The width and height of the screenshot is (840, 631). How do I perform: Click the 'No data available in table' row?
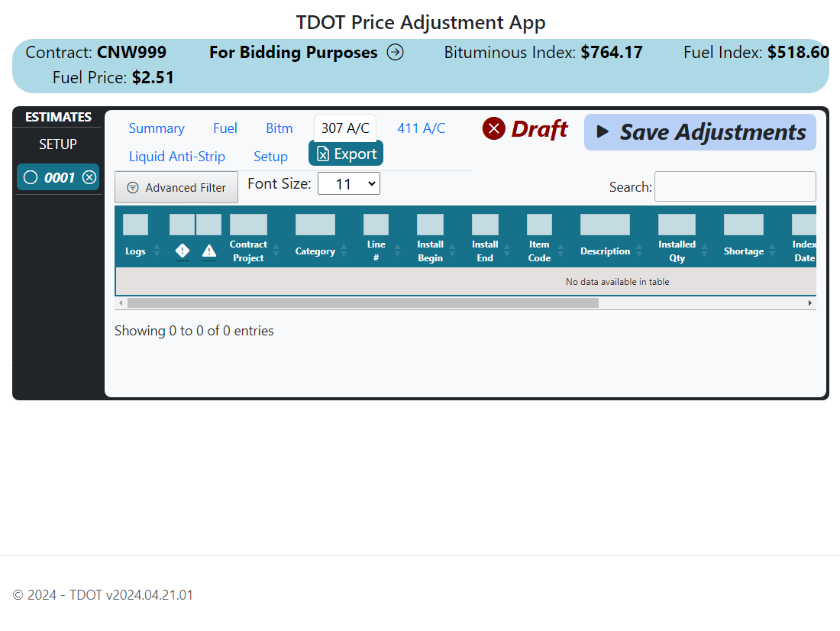click(466, 281)
